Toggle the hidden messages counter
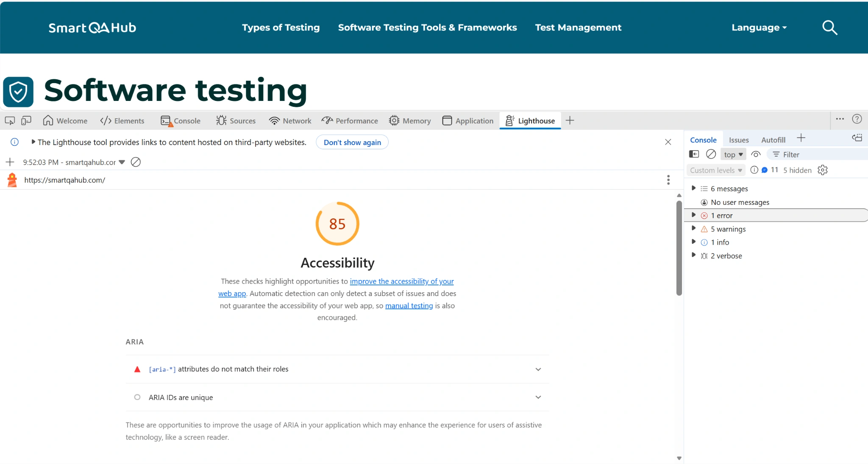868x464 pixels. [x=797, y=170]
